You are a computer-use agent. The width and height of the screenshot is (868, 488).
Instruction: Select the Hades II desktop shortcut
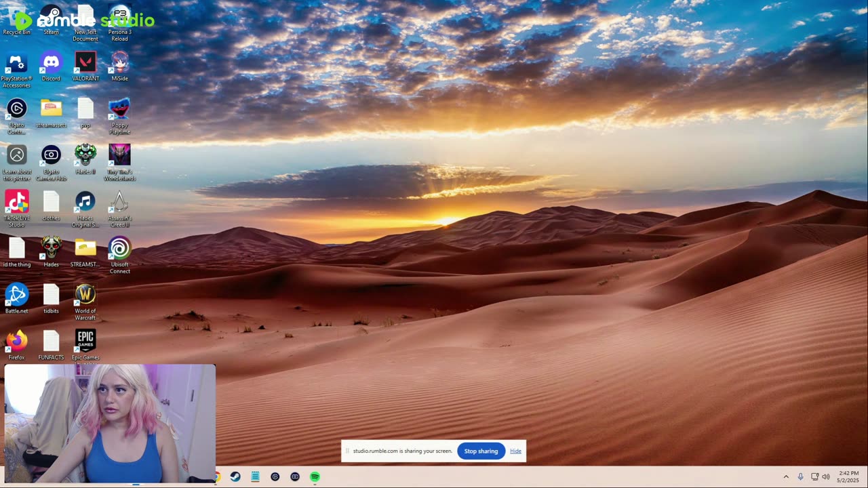85,160
